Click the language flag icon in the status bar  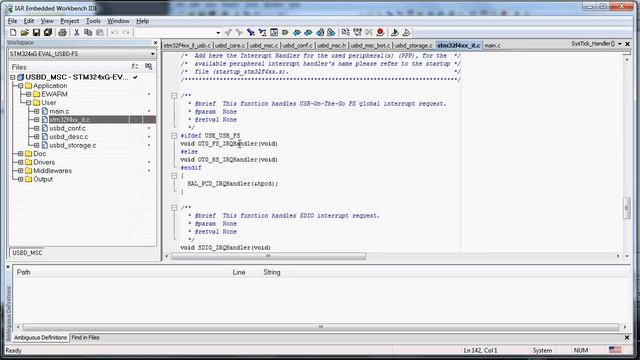tap(615, 350)
